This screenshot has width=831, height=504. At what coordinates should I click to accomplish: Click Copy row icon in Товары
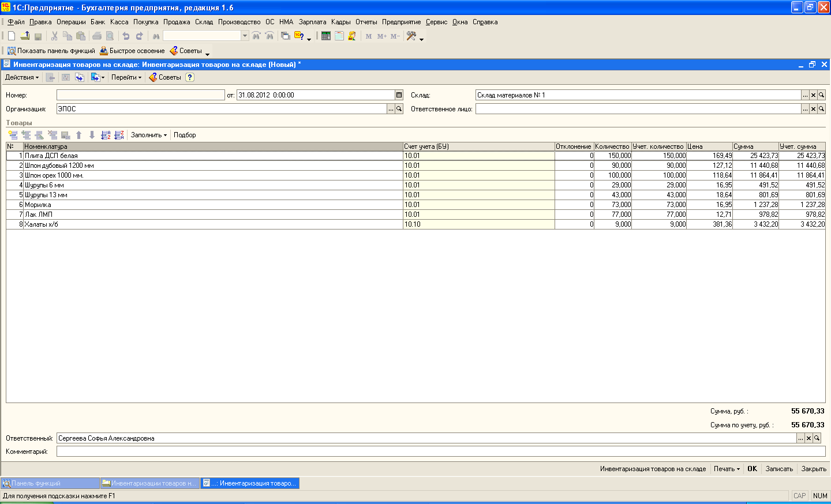coord(26,135)
